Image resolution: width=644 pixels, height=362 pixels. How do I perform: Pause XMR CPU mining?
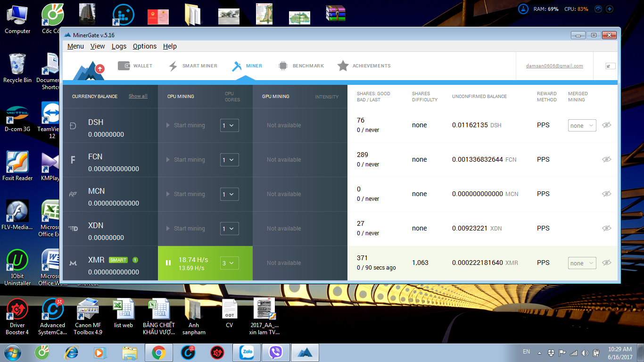pyautogui.click(x=168, y=263)
